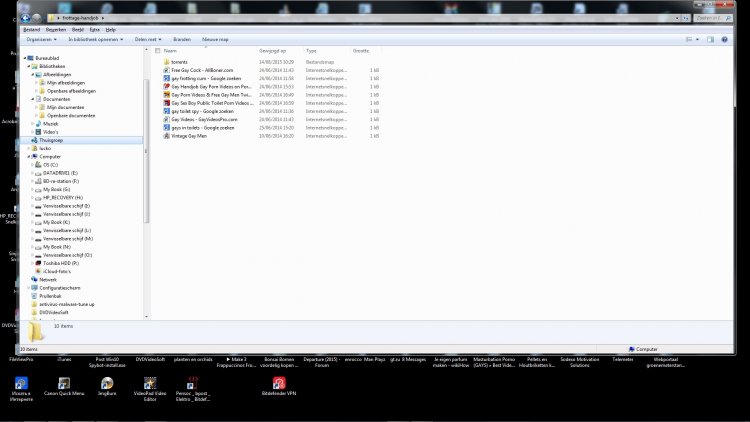
Task: Click the change view icon in toolbar
Action: [689, 40]
